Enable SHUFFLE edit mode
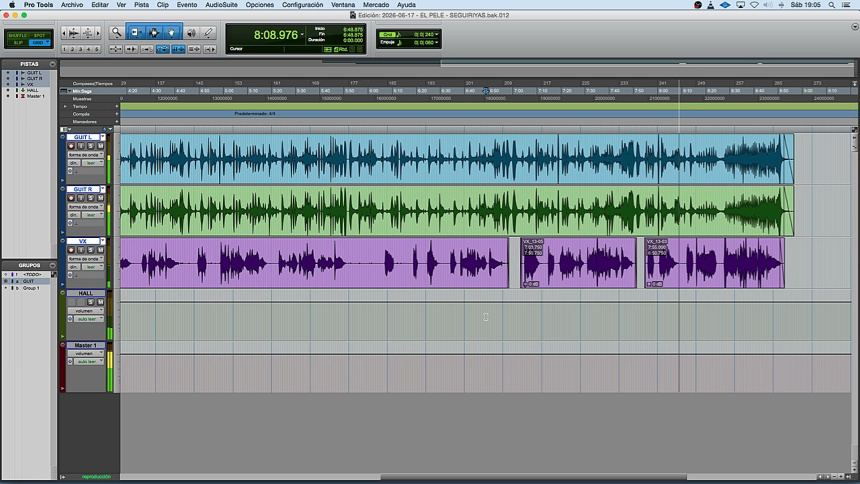Screen dimensions: 860x484 (x=18, y=35)
